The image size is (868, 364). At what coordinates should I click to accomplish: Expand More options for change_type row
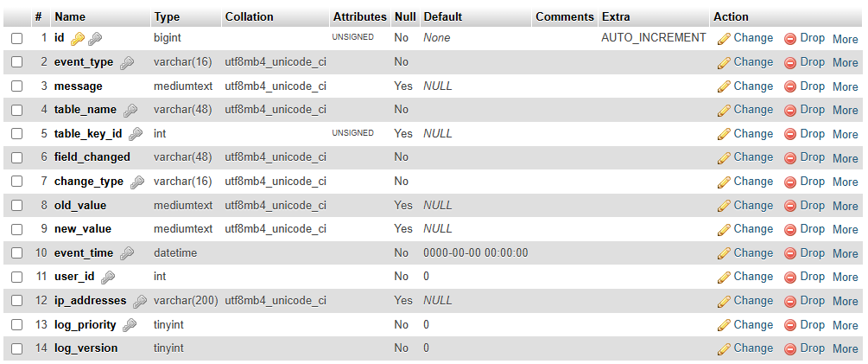tap(845, 182)
